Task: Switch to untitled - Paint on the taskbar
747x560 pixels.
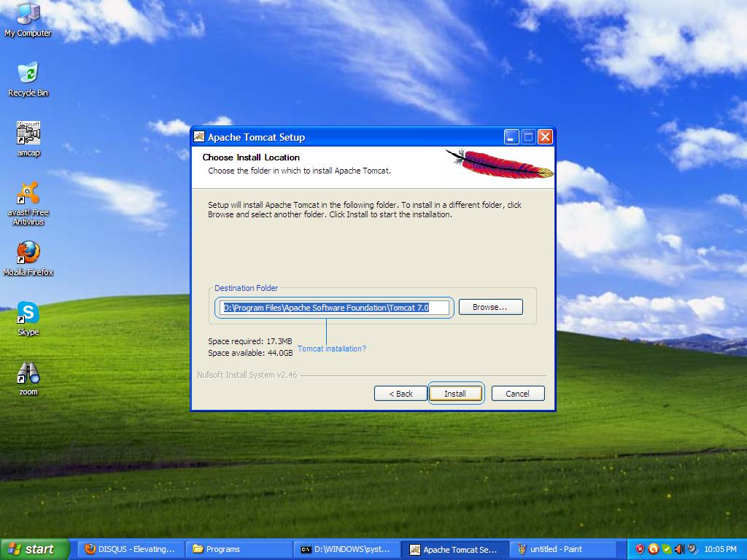Action: (x=564, y=549)
